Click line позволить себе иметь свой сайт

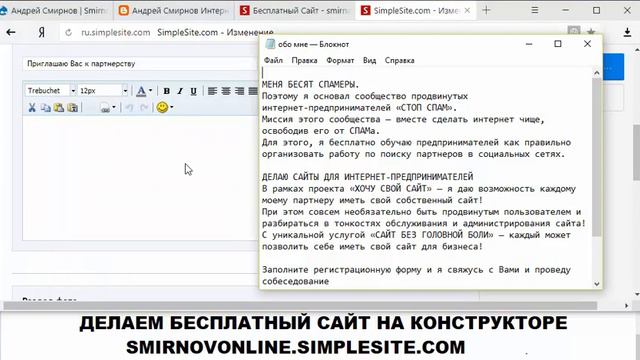click(372, 247)
